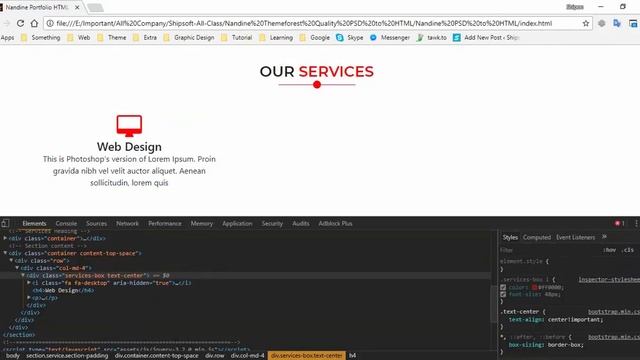Show the red error count indicator
Screen dimensions: 640x360
coord(620,223)
